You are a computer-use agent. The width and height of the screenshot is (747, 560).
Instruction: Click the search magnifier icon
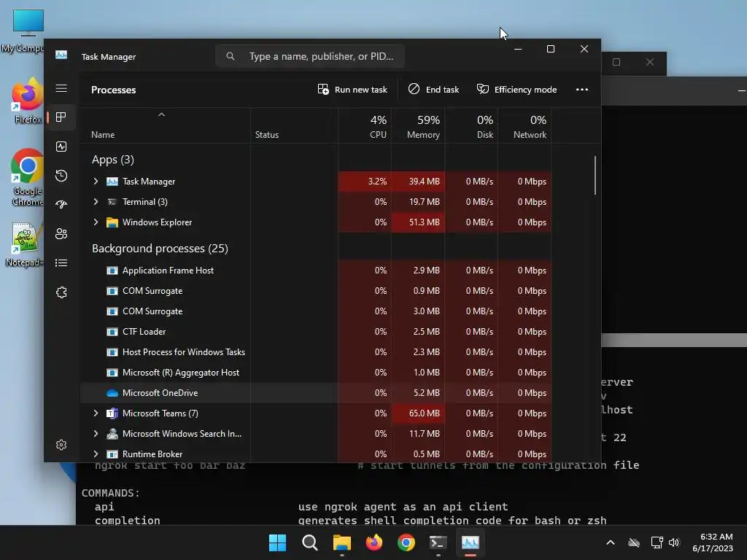(x=231, y=56)
